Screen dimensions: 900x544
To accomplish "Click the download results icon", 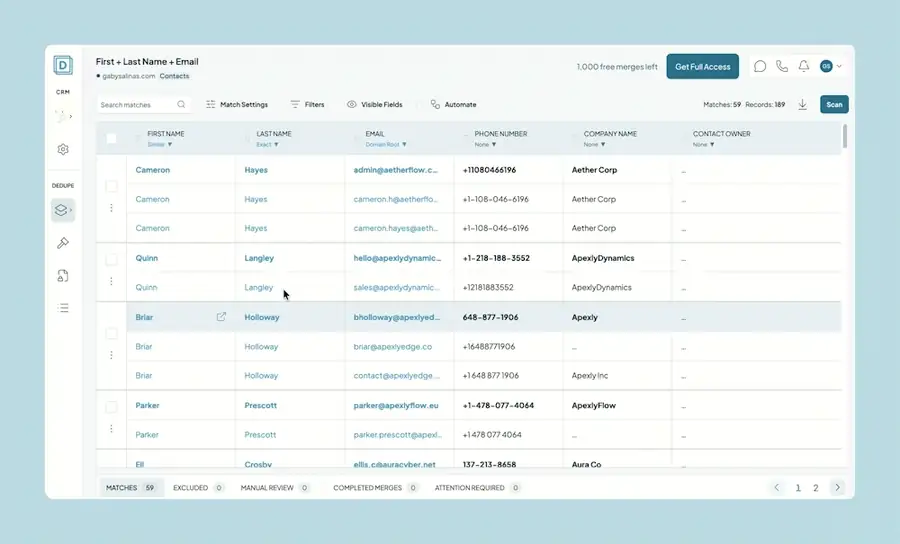I will (x=802, y=104).
